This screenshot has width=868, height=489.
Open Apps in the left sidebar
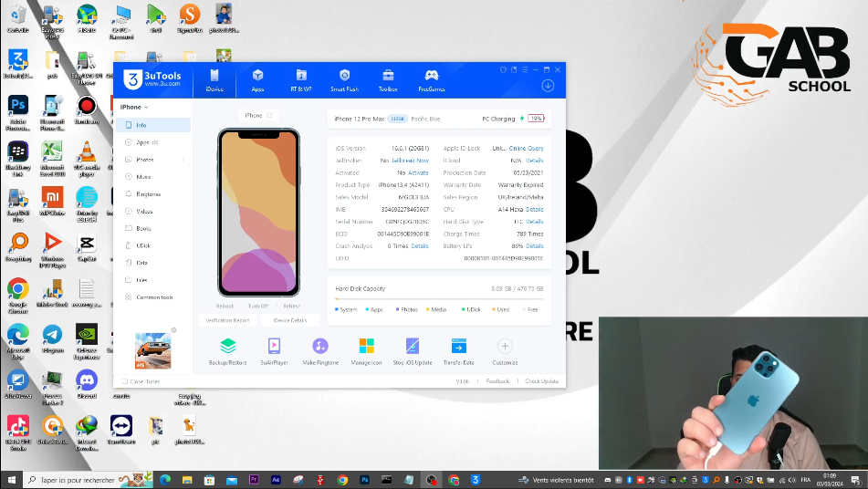[153, 142]
